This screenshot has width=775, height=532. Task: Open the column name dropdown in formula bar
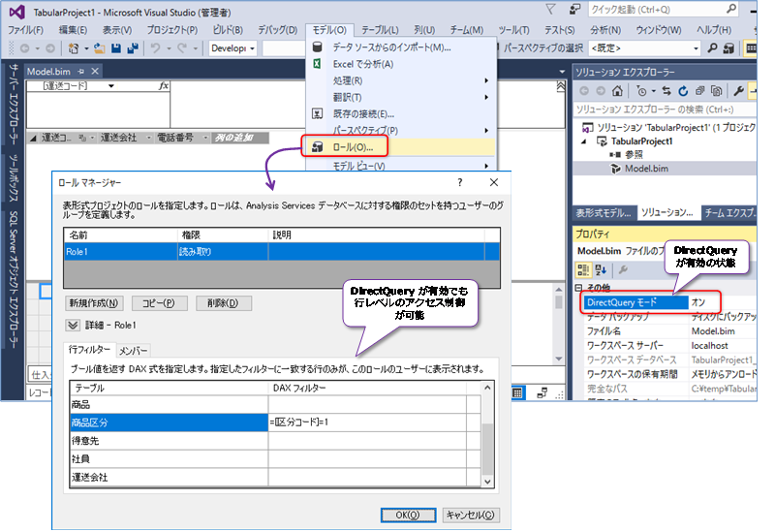[111, 86]
